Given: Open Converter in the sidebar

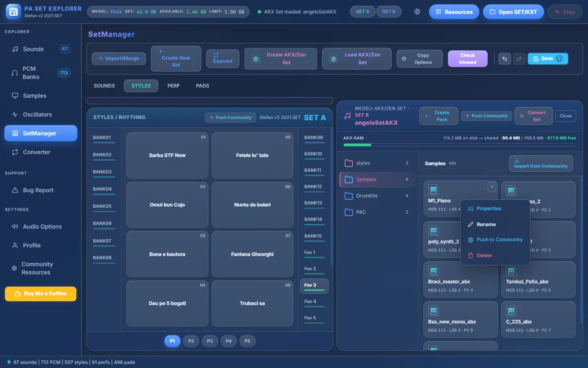Looking at the screenshot, I should coord(41,152).
